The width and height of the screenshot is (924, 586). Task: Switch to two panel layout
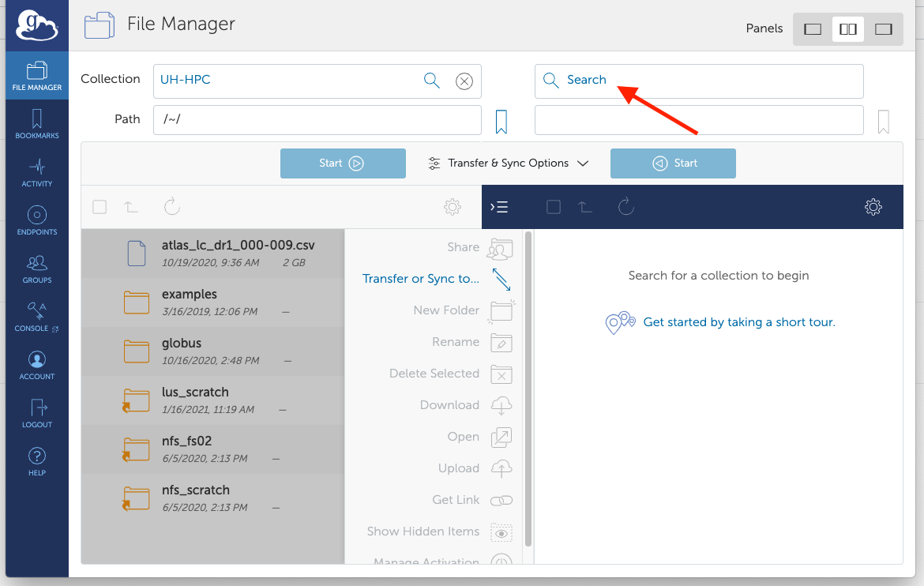pos(848,29)
